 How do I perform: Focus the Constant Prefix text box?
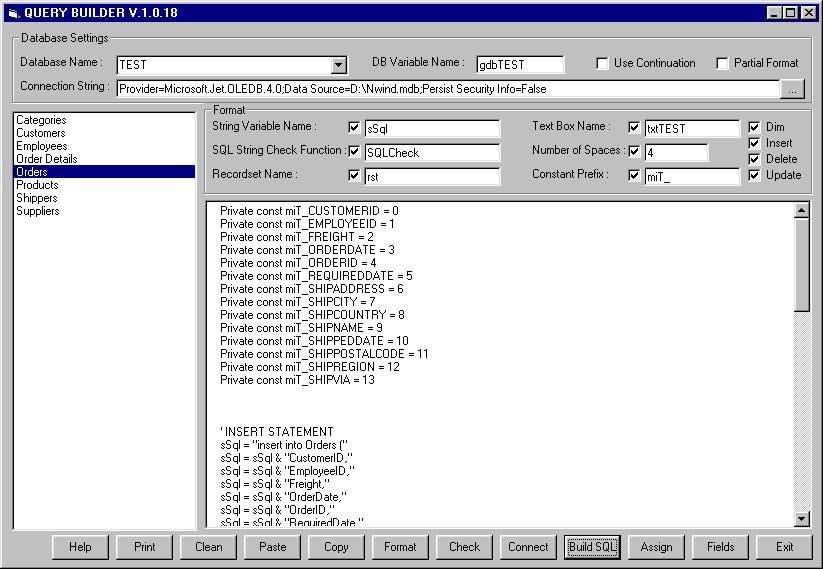pos(691,176)
